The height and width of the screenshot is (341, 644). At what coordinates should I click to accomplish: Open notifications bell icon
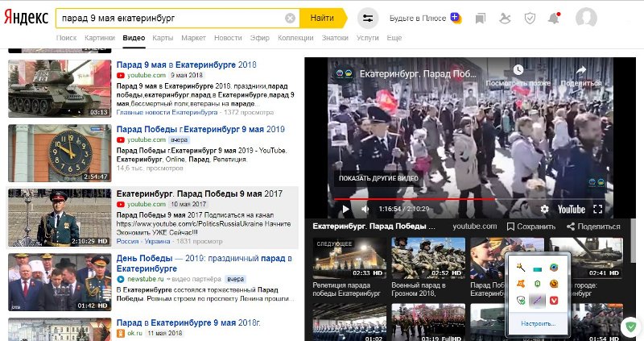[x=554, y=18]
